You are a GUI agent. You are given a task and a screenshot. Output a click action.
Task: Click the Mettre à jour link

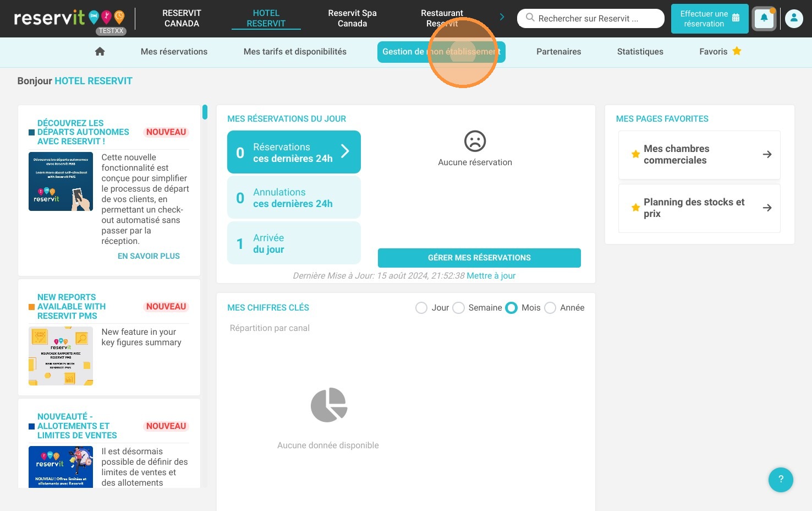click(491, 275)
